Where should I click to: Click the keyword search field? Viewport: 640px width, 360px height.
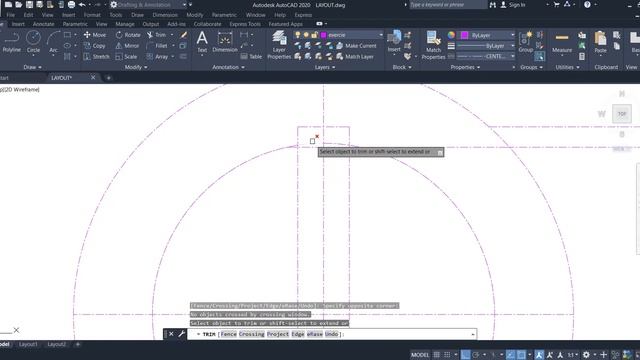pos(448,5)
